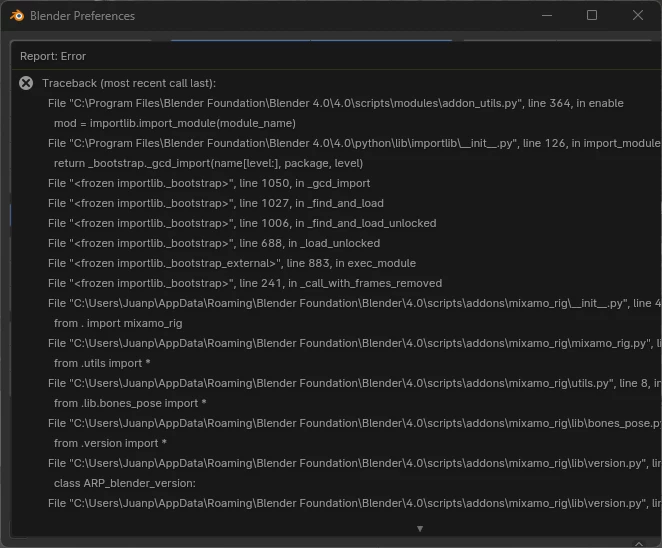Click the lib\version.py line above class ARP_blender_version
Image resolution: width=662 pixels, height=548 pixels.
click(354, 464)
